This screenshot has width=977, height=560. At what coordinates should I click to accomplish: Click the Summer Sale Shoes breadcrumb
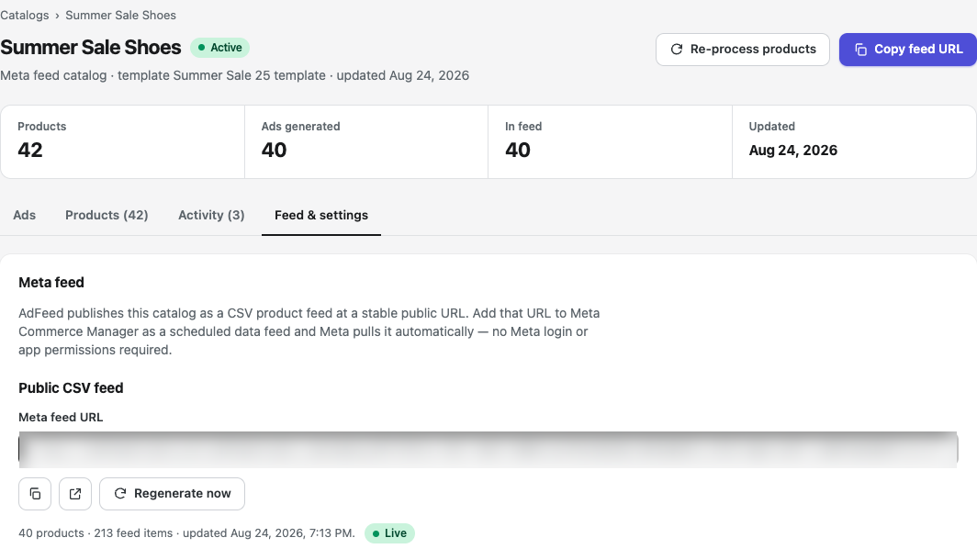[121, 15]
